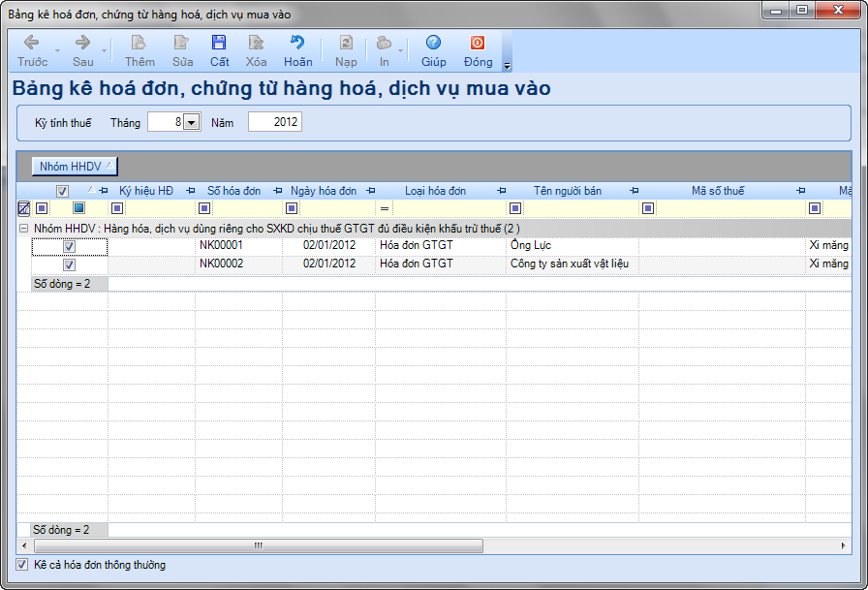This screenshot has height=590, width=868.
Task: Sort by Loại hóa đơn column header
Action: [x=435, y=191]
